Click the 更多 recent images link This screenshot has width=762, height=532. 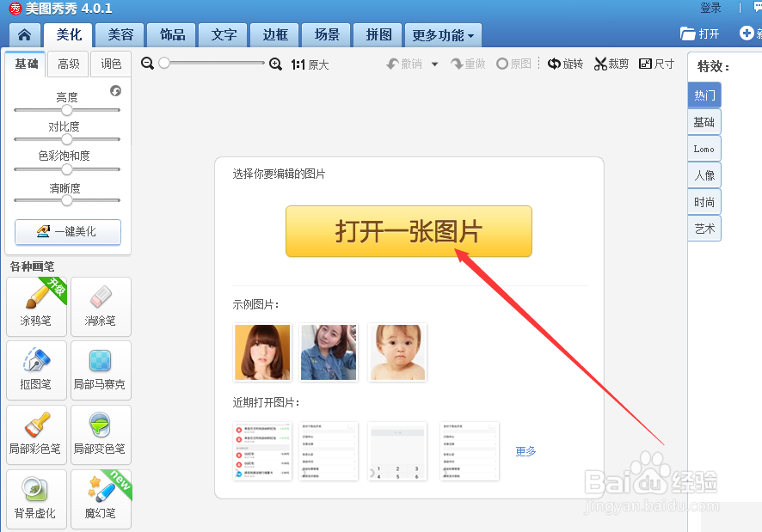click(525, 451)
